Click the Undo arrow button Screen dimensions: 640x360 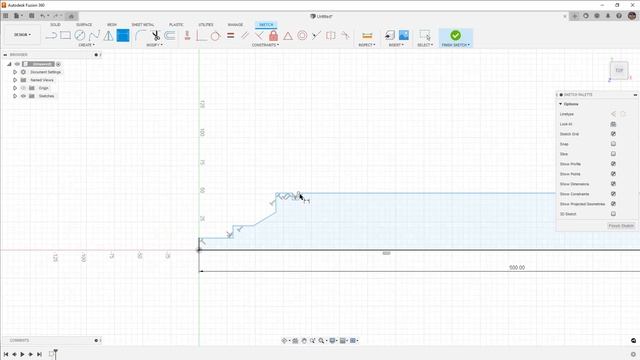click(42, 16)
